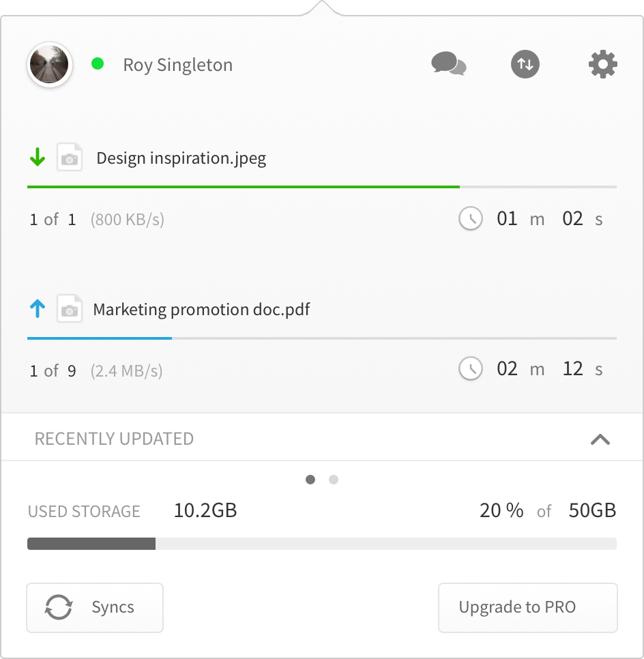Click the Syncs button
This screenshot has width=644, height=659.
point(95,607)
